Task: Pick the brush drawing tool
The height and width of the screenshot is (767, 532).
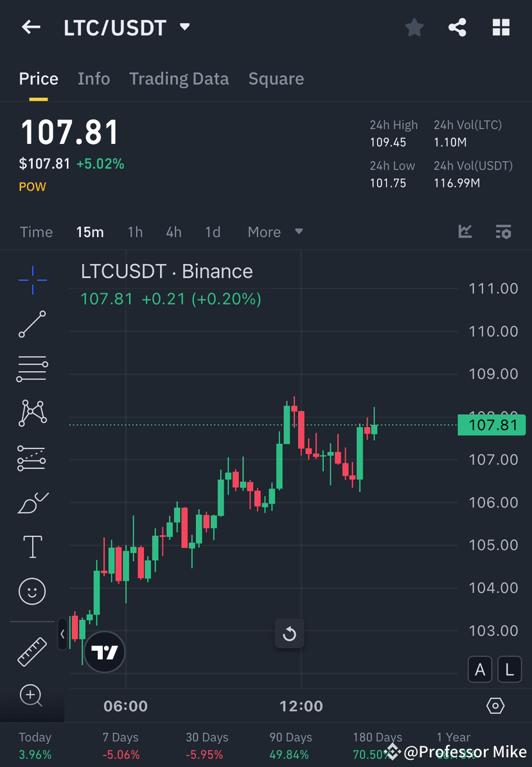Action: pyautogui.click(x=32, y=502)
